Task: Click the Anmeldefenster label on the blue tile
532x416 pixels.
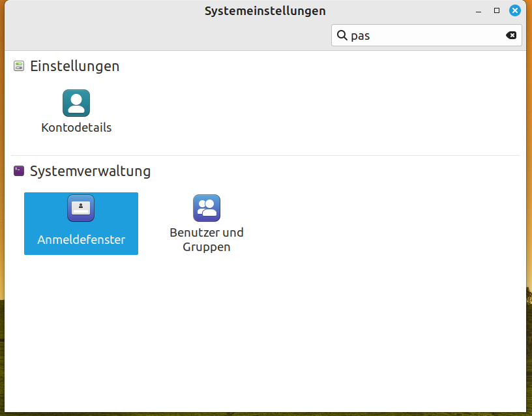Action: click(81, 240)
